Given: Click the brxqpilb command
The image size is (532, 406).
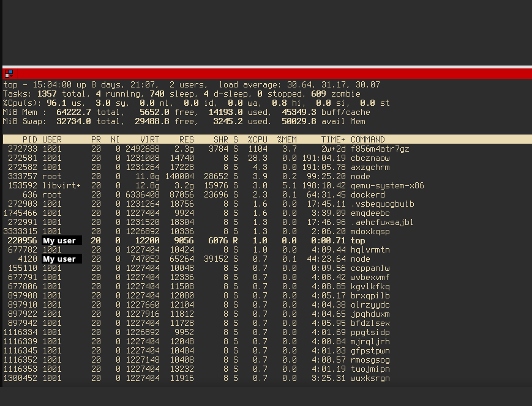Looking at the screenshot, I should click(x=370, y=295).
